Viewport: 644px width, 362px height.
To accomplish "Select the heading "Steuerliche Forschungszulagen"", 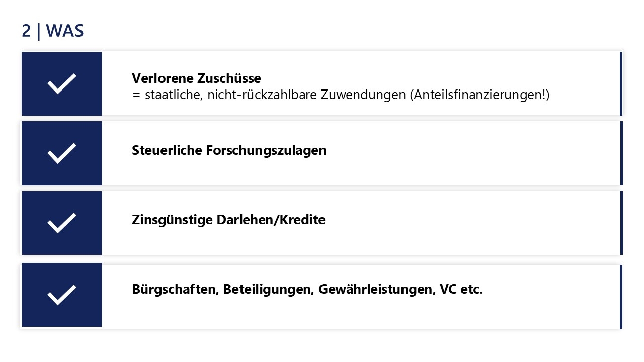I will [x=229, y=150].
